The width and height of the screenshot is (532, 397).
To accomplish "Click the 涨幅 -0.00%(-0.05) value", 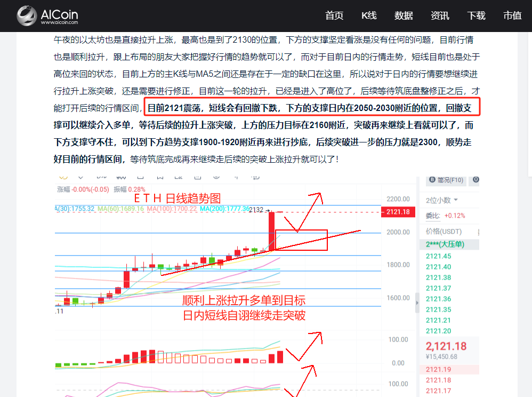I will pos(83,189).
